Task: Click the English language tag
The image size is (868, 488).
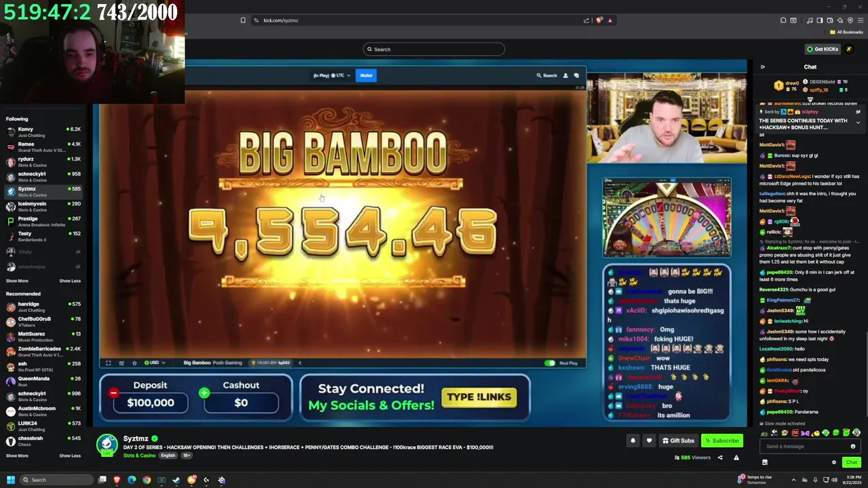Action: point(167,455)
